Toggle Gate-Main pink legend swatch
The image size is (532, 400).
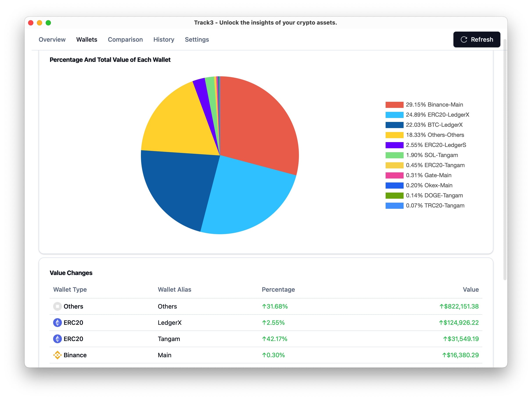point(394,175)
